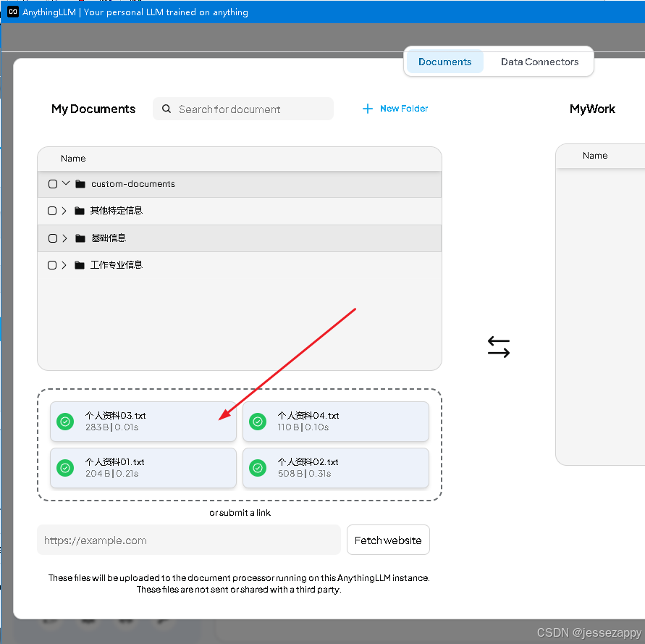Image resolution: width=645 pixels, height=644 pixels.
Task: Select the custom-documents folder name
Action: 133,184
